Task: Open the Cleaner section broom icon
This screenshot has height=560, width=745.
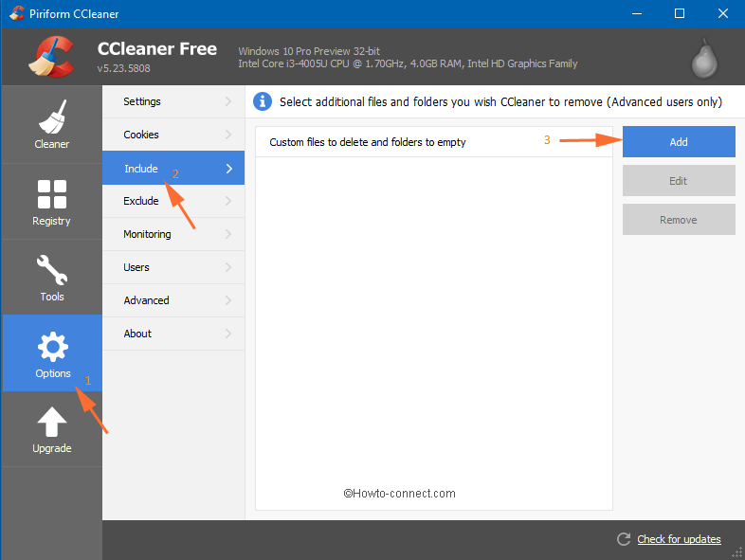Action: pyautogui.click(x=52, y=117)
